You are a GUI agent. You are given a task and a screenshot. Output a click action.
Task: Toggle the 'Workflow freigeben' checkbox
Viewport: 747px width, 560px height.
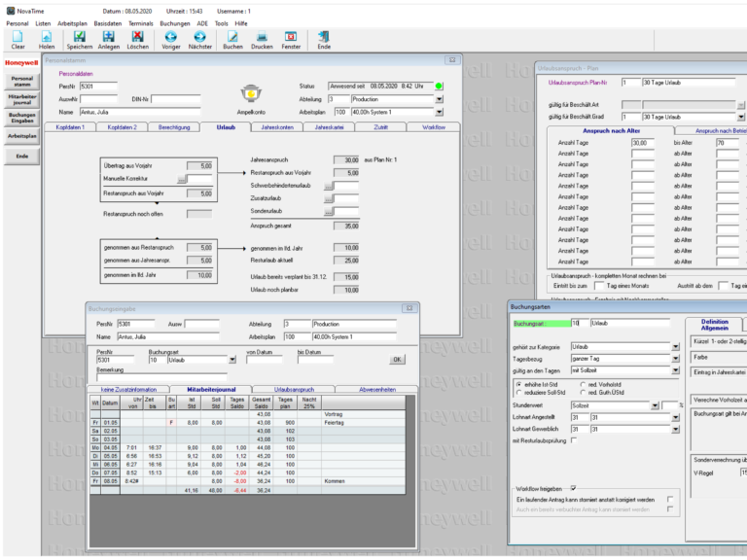[574, 488]
